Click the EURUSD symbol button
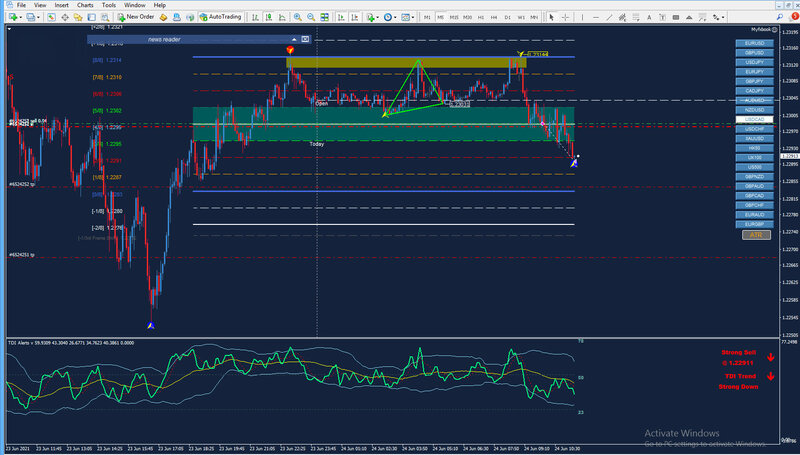 756,44
